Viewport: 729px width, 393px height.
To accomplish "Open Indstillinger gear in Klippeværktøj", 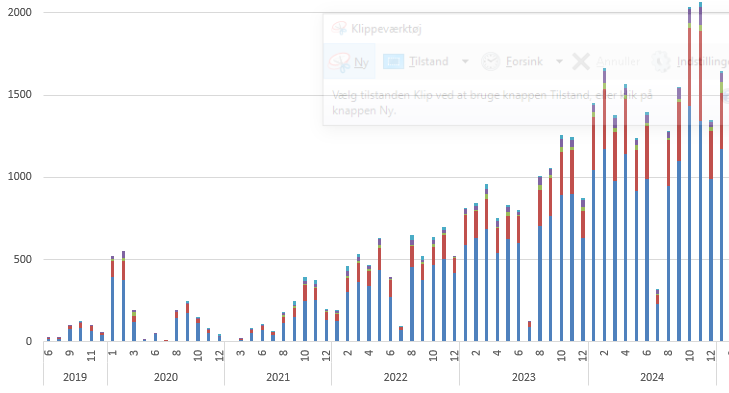I will tap(689, 61).
